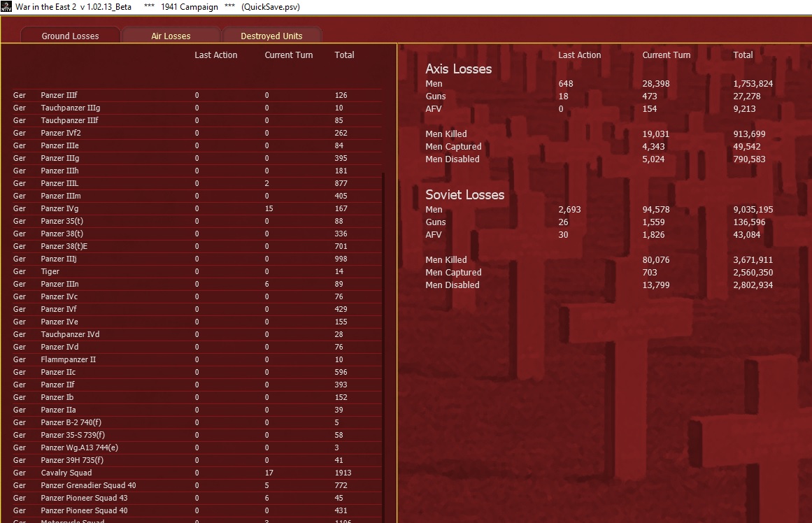This screenshot has height=523, width=812.
Task: Click Soviet Men Disabled total 2,802,934
Action: tap(753, 285)
